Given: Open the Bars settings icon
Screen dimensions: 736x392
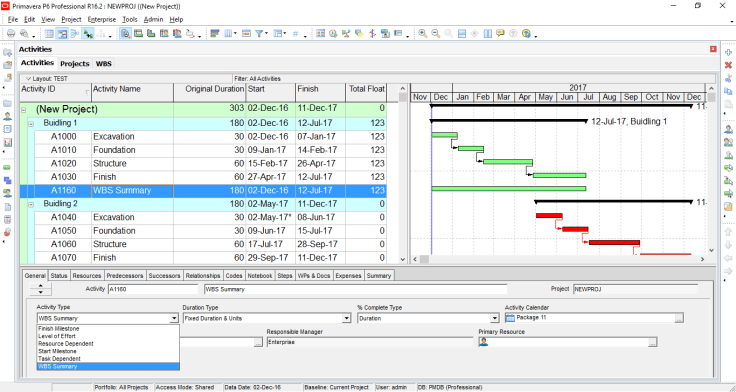Looking at the screenshot, I should 215,33.
